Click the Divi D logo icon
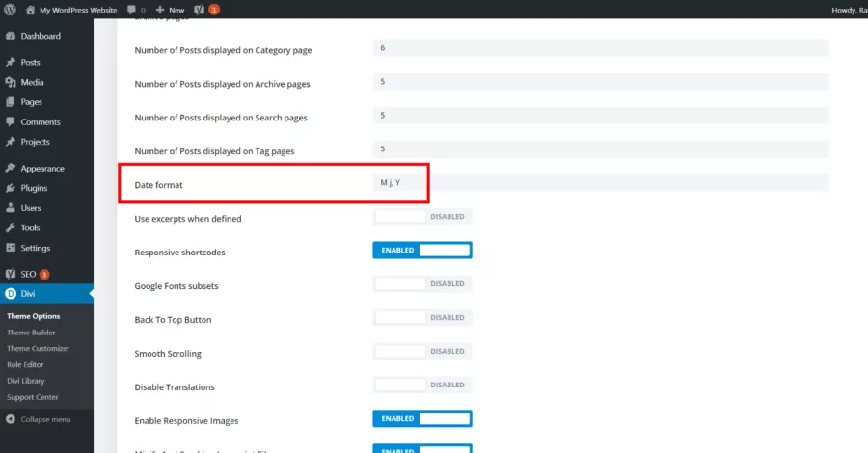868x453 pixels. [x=11, y=294]
